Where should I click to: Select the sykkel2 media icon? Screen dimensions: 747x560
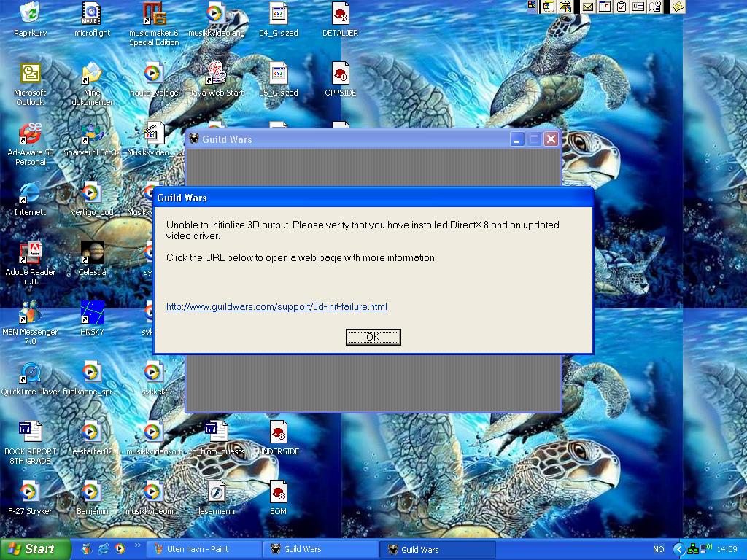[154, 378]
